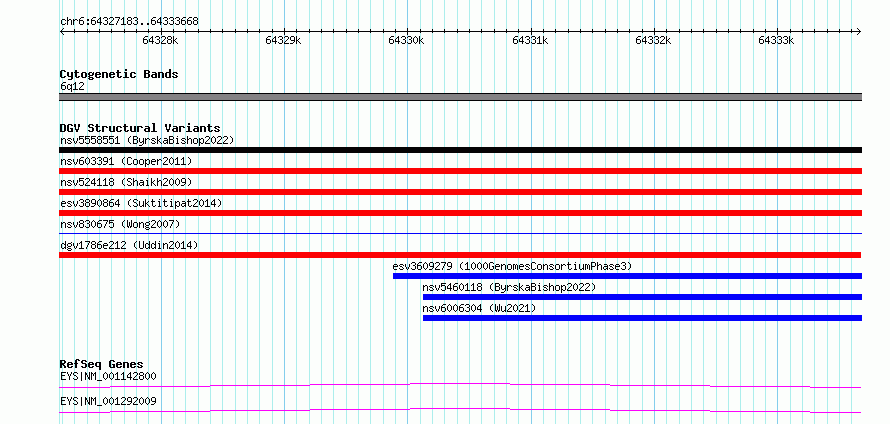Viewport: 890px width, 424px height.
Task: Open esv3890864 (Suktitipat2014) label
Action: 141,203
